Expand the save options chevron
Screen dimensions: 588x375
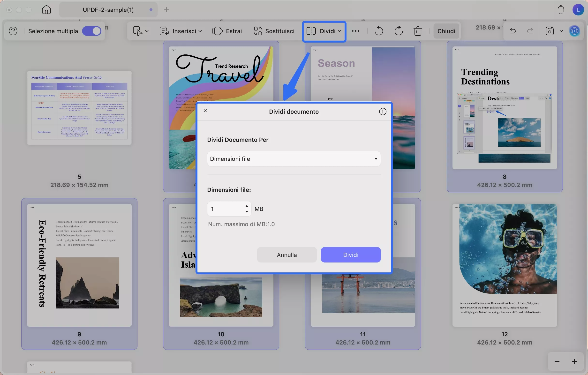point(561,31)
